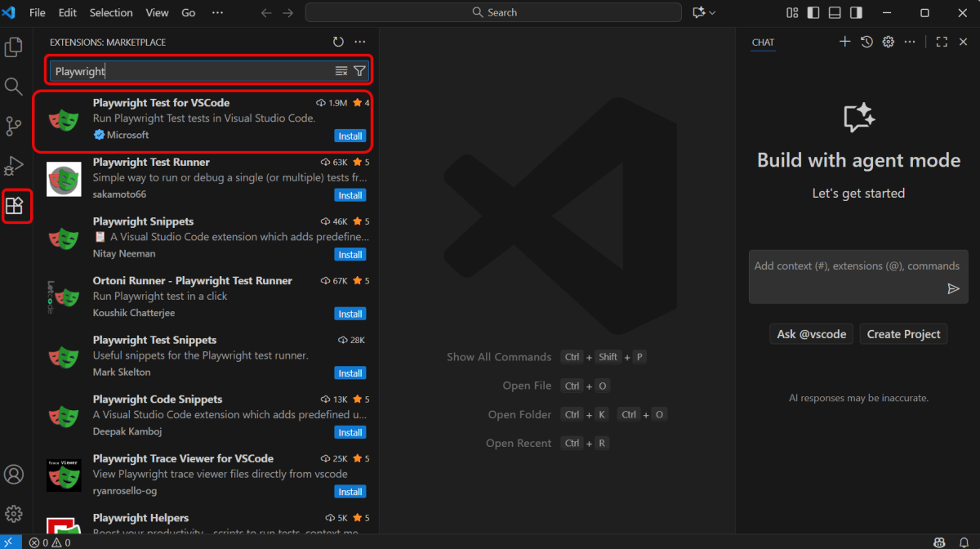Open Run and Debug view
This screenshot has width=980, height=549.
pos(14,166)
